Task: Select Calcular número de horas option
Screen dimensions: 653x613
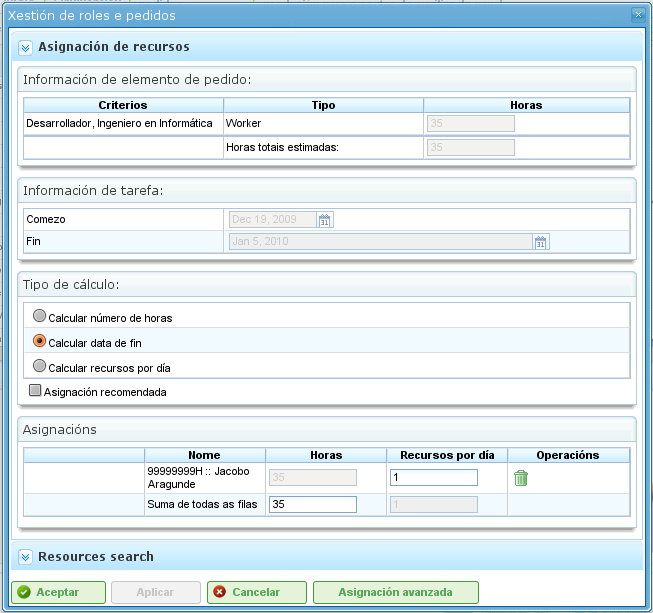Action: tap(40, 317)
